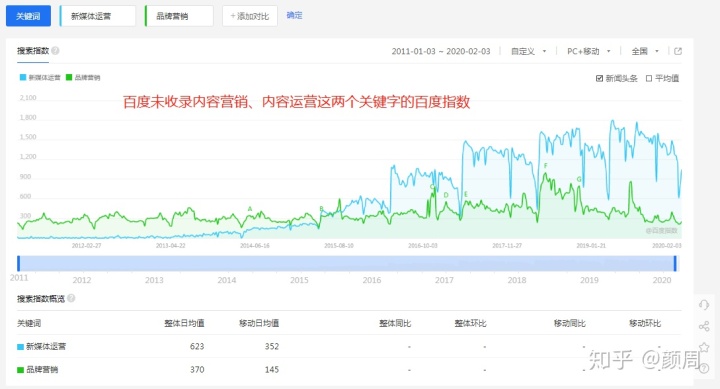720x389 pixels.
Task: Click the 整体同比 column header
Action: pyautogui.click(x=395, y=323)
